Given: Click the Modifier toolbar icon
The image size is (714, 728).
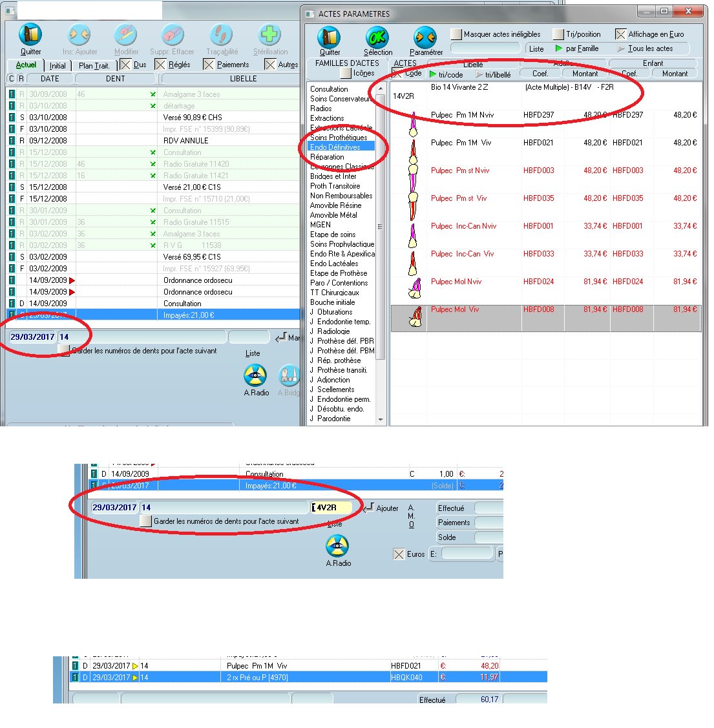Looking at the screenshot, I should tap(125, 36).
